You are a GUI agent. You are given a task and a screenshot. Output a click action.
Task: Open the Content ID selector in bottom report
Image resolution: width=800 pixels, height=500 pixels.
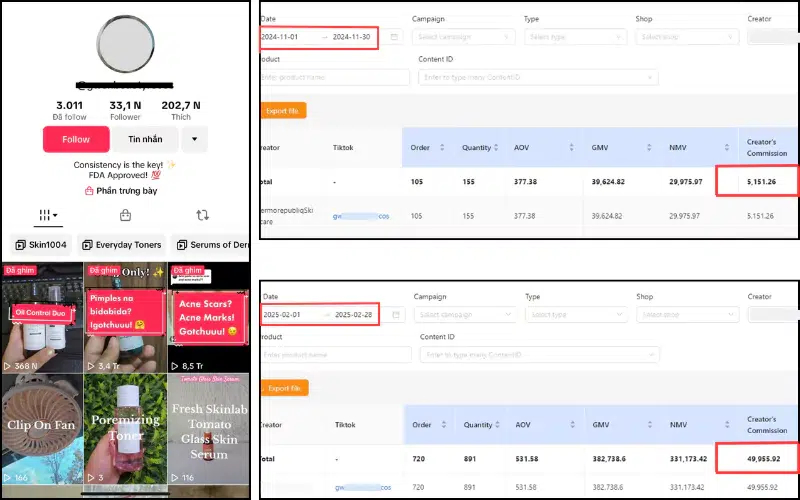point(540,355)
